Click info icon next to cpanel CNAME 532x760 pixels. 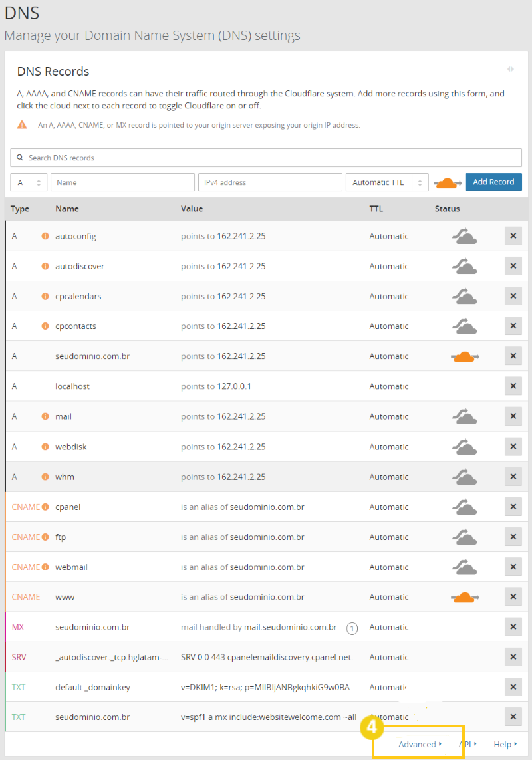pyautogui.click(x=45, y=507)
